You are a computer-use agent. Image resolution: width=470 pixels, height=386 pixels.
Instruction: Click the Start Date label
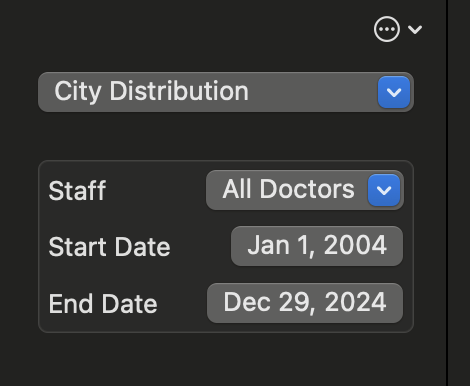click(109, 247)
